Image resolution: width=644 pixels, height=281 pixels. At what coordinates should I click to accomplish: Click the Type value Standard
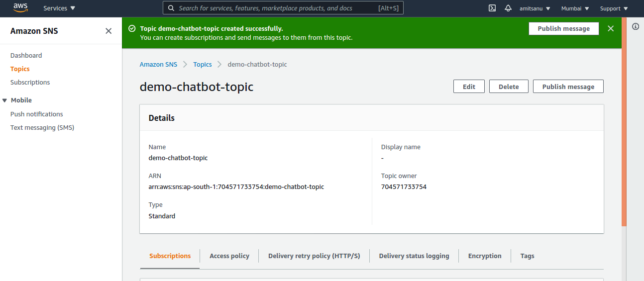pyautogui.click(x=162, y=216)
